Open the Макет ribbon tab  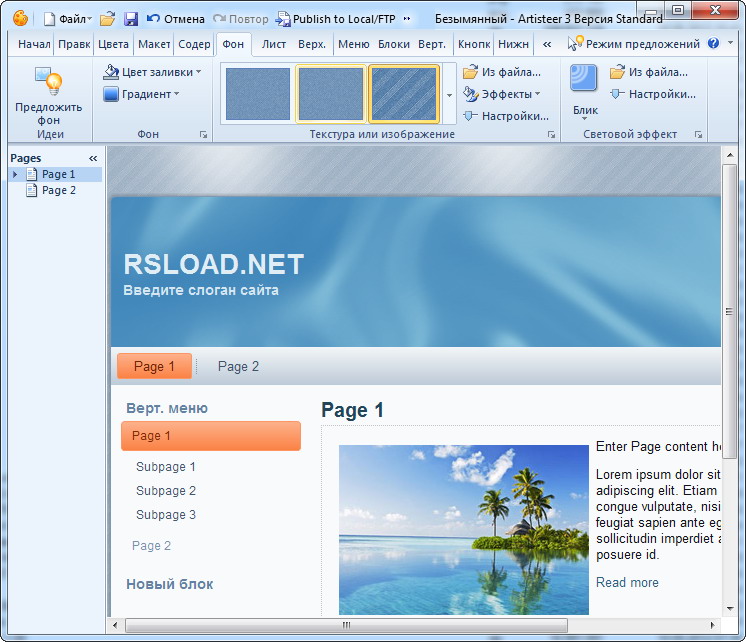[154, 44]
